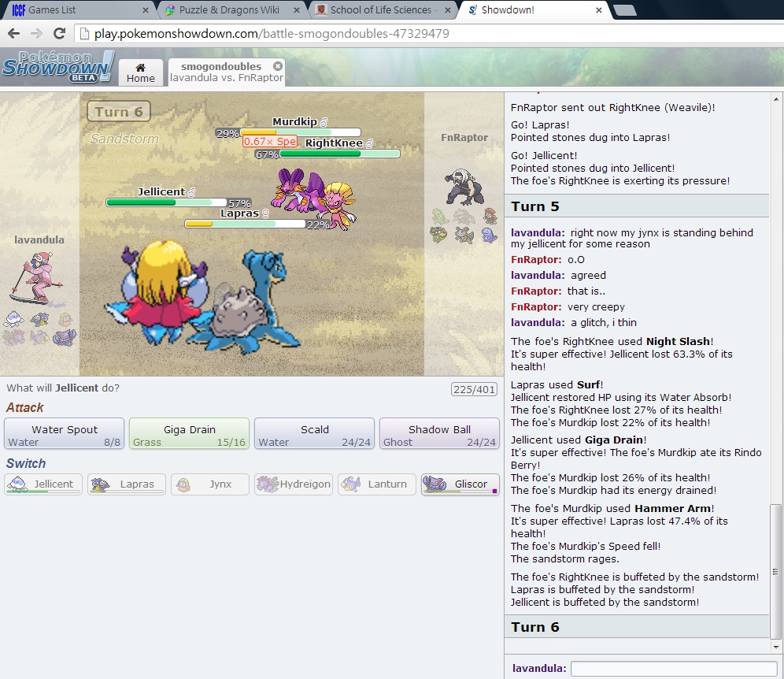Close the Games List browser tab
This screenshot has width=784, height=679.
tap(146, 10)
